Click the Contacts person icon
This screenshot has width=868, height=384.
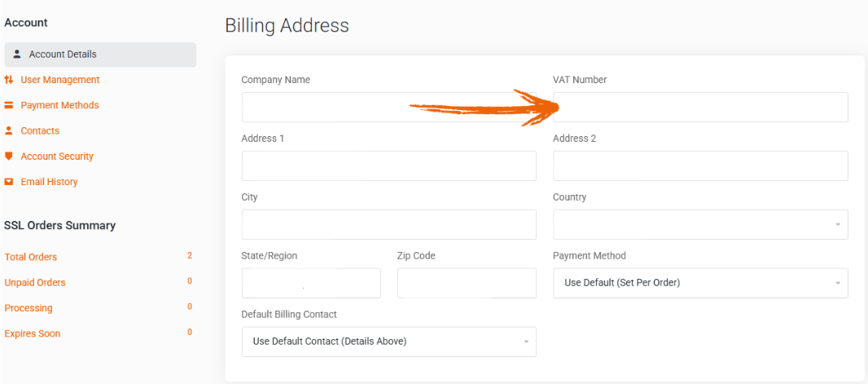pyautogui.click(x=8, y=130)
